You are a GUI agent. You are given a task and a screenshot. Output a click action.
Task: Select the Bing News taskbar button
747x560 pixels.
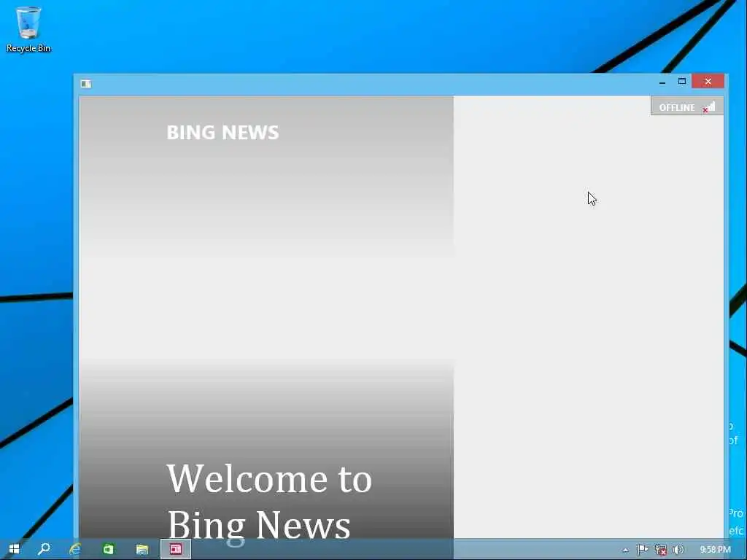click(176, 549)
